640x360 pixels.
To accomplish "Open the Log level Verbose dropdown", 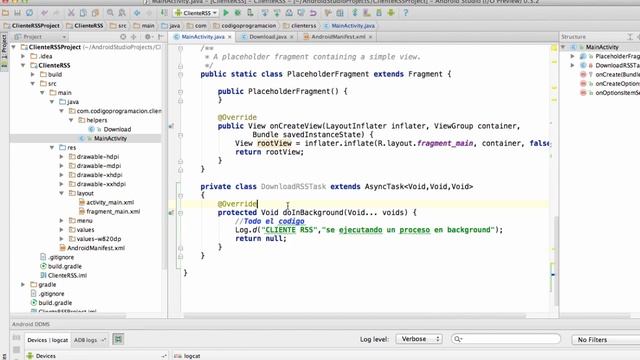I will pyautogui.click(x=419, y=339).
